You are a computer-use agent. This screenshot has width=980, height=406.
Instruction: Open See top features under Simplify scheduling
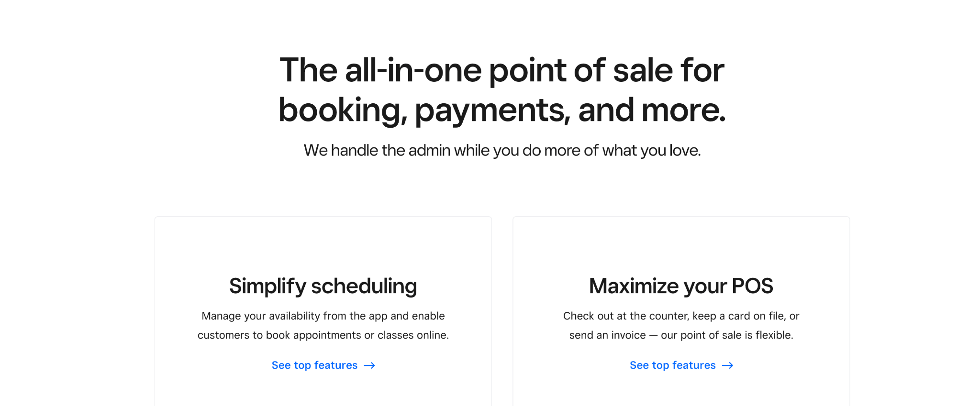(x=323, y=365)
